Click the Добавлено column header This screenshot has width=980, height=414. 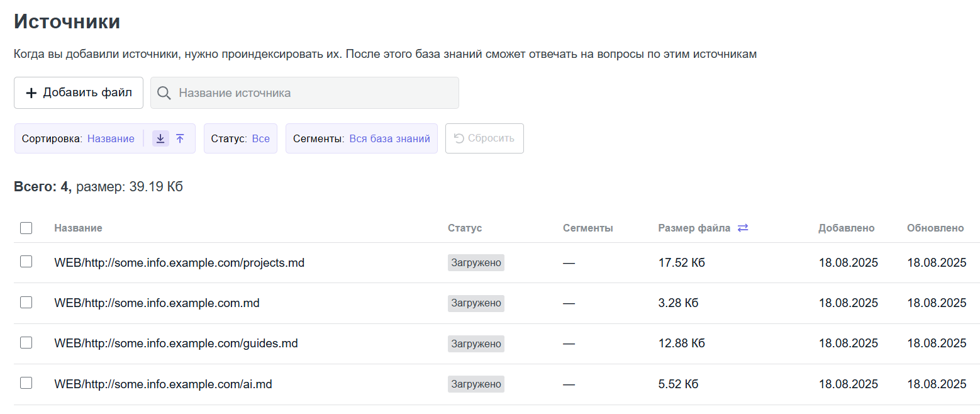(846, 228)
